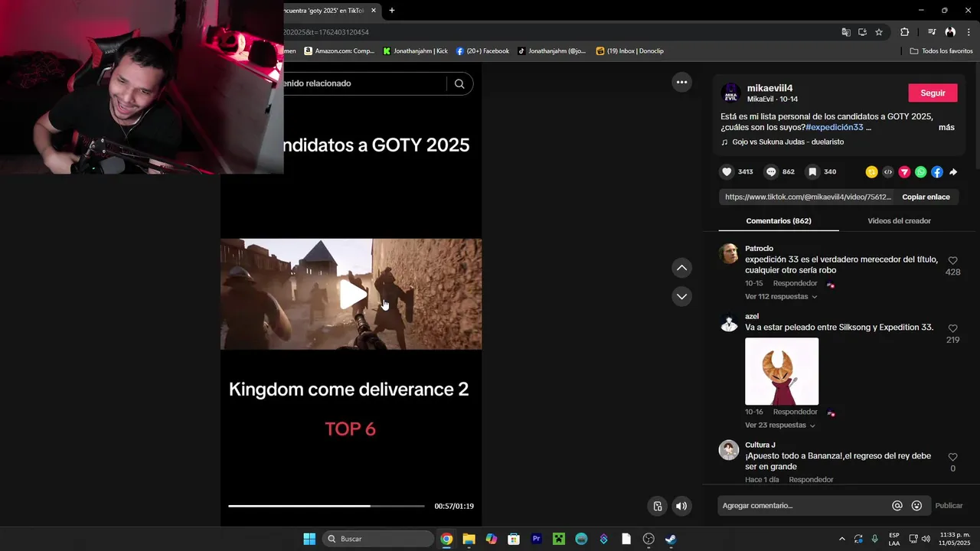Image resolution: width=980 pixels, height=551 pixels.
Task: Open 'Todos los favoritos' bookmarks folder
Action: pos(941,51)
